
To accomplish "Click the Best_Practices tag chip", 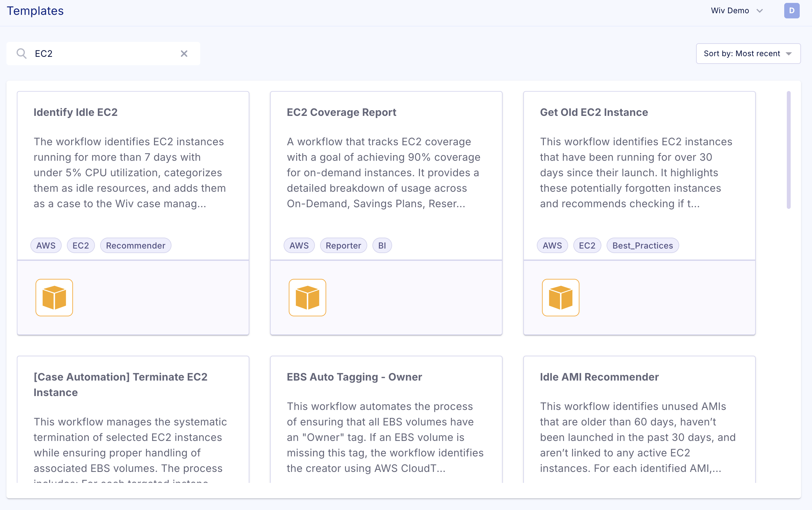I will [x=642, y=245].
